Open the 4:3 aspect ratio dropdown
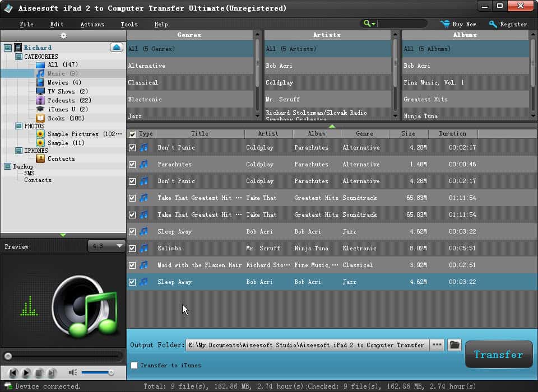538x392 pixels. (x=106, y=246)
